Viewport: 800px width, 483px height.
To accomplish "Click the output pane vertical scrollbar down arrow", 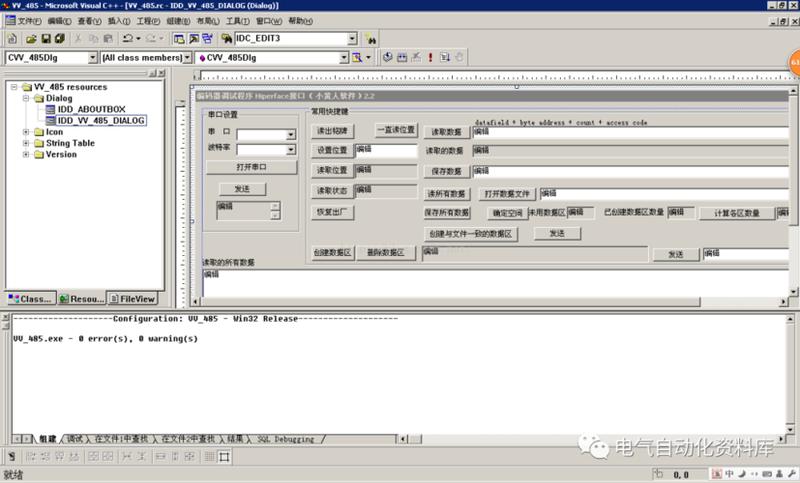I will 790,429.
